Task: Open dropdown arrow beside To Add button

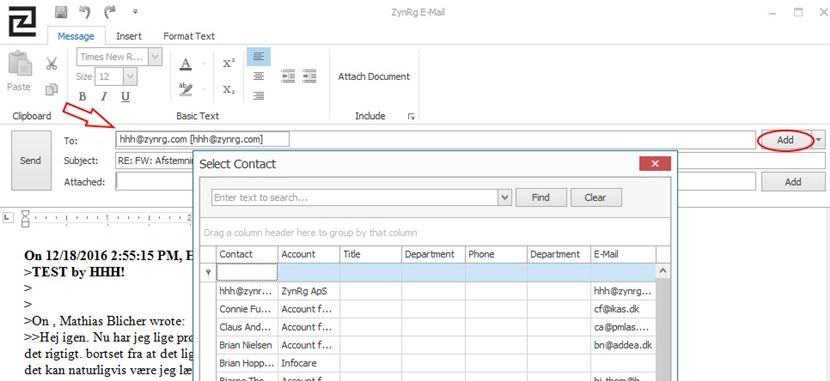Action: [818, 140]
